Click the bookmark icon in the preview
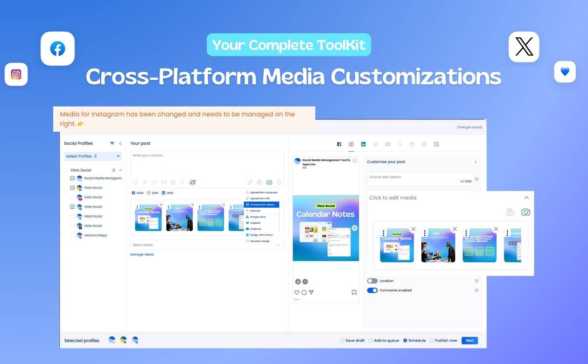Screen dimensions: 588x364 pyautogui.click(x=354, y=293)
